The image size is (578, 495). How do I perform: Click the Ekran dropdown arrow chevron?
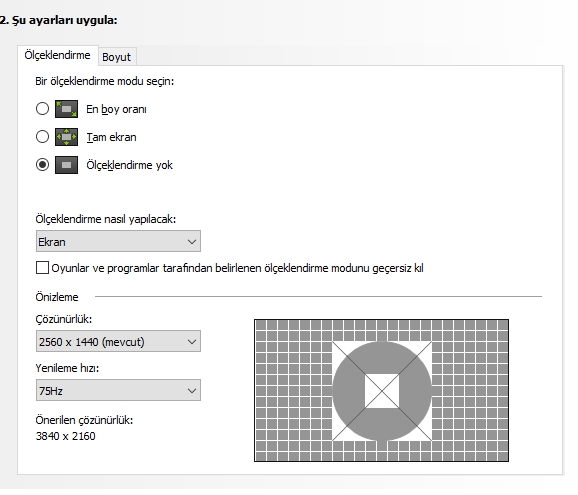(x=192, y=242)
